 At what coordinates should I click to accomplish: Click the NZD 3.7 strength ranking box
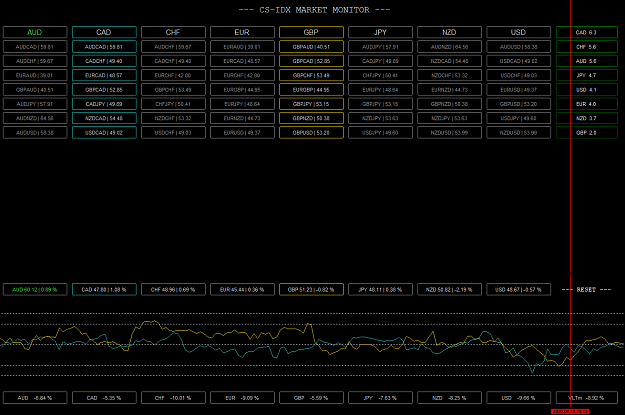tap(587, 118)
